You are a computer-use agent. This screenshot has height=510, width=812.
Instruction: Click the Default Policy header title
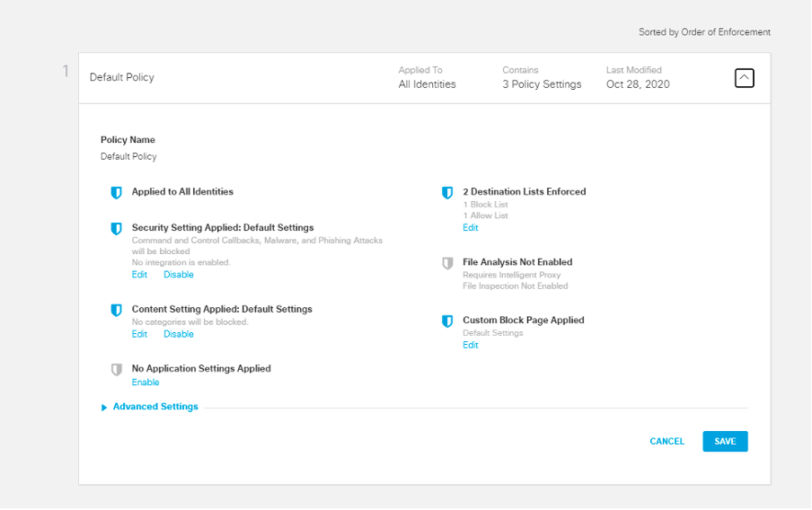(122, 77)
